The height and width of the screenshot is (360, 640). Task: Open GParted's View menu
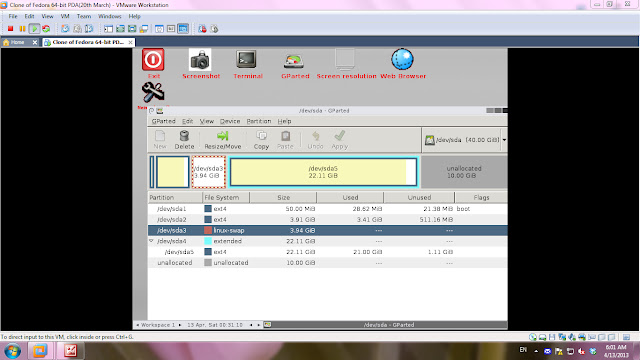(x=207, y=121)
